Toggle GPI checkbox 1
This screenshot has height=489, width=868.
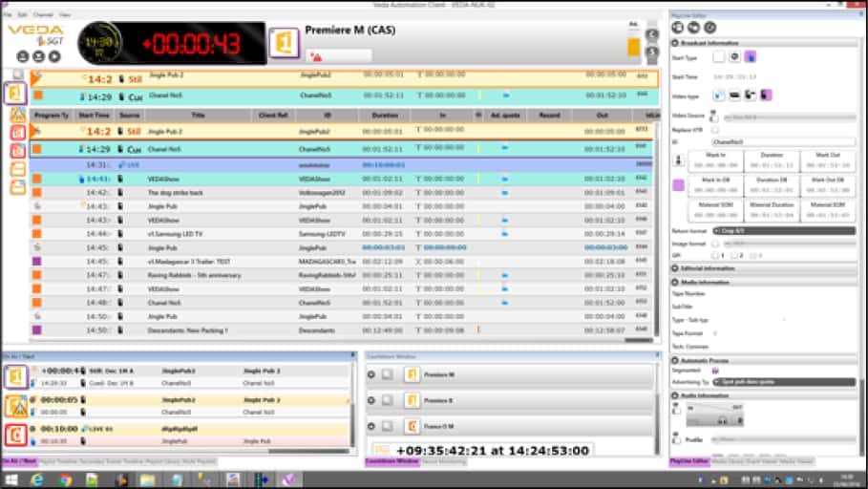[x=715, y=255]
